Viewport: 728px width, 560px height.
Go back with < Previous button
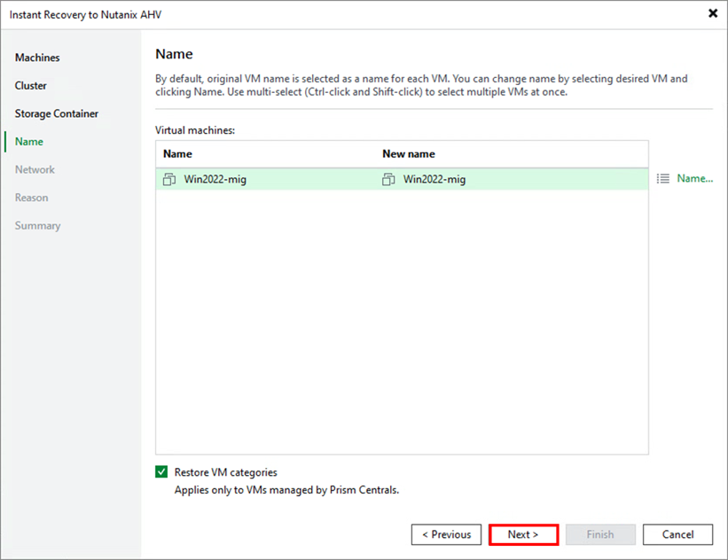(x=446, y=534)
